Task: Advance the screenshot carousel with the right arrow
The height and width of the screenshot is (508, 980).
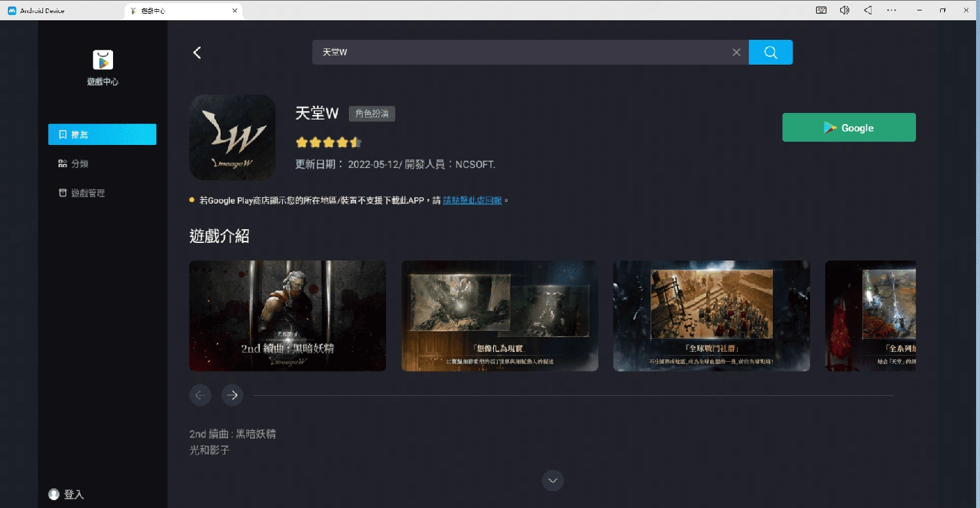Action: coord(233,395)
